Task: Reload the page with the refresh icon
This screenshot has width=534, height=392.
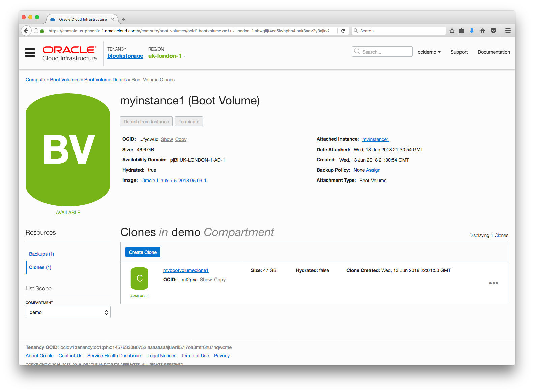Action: pos(343,31)
